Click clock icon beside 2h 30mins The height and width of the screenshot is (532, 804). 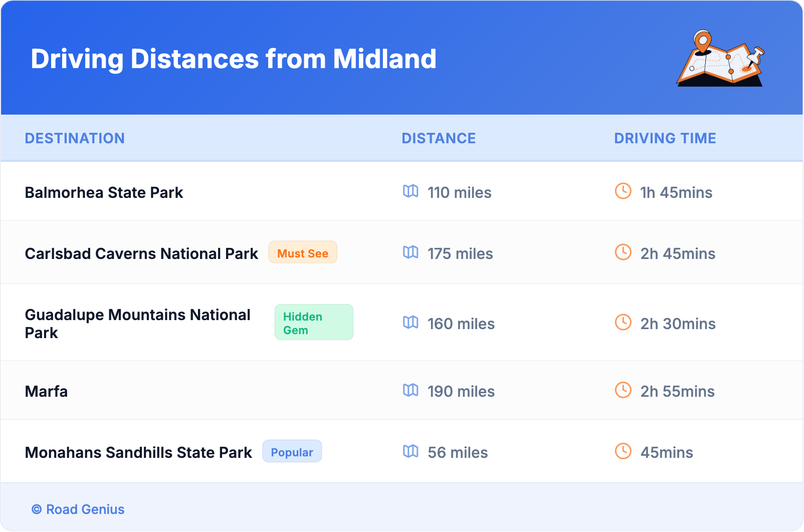(x=623, y=323)
